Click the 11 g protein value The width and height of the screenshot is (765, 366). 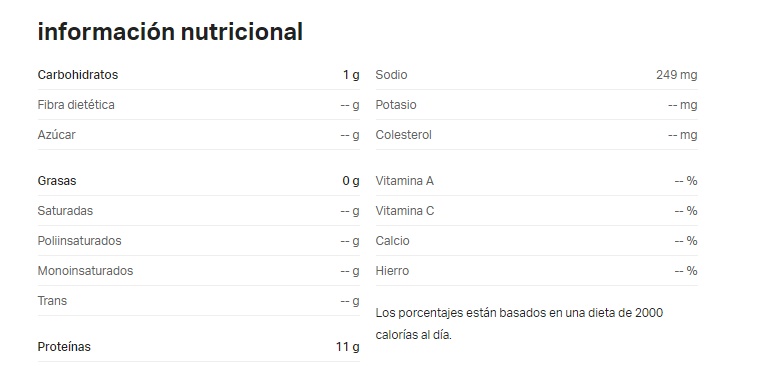347,347
